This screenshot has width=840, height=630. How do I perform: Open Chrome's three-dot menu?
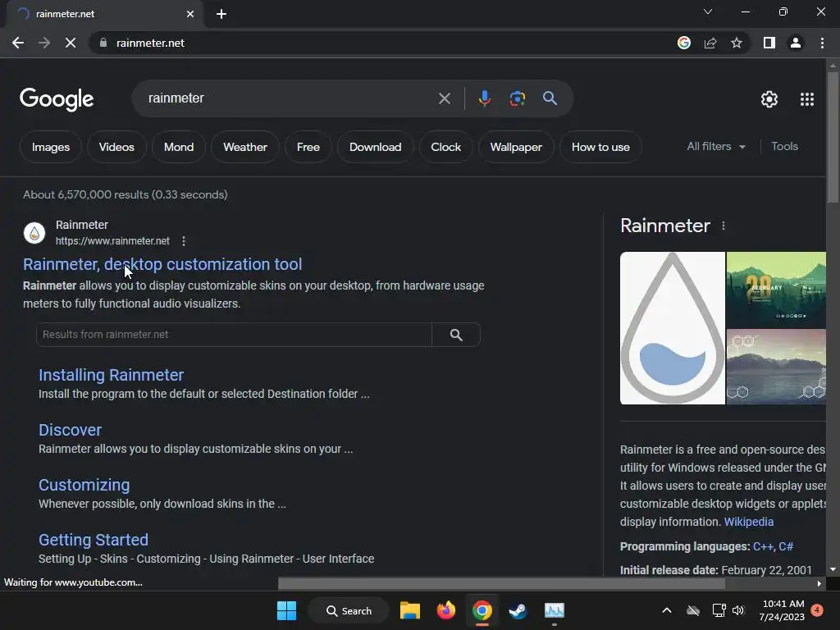(x=822, y=43)
